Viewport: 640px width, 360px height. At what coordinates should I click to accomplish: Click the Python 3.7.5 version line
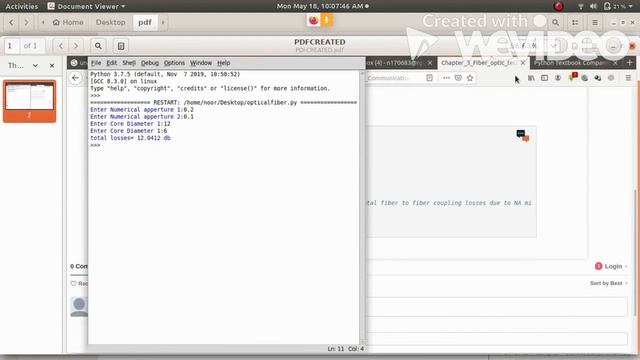click(x=165, y=74)
